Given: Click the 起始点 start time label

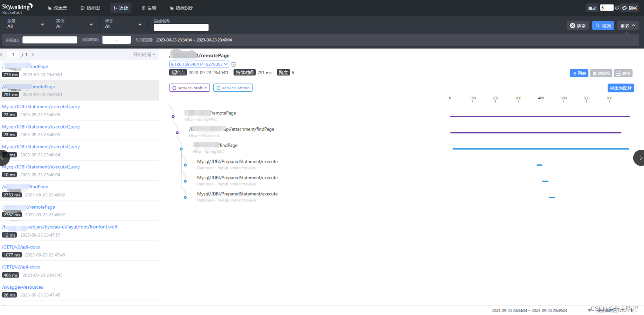Looking at the screenshot, I should 178,72.
